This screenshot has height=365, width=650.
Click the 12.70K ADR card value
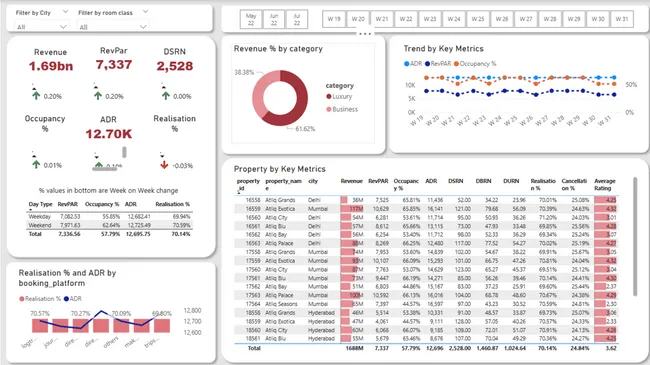pyautogui.click(x=109, y=134)
